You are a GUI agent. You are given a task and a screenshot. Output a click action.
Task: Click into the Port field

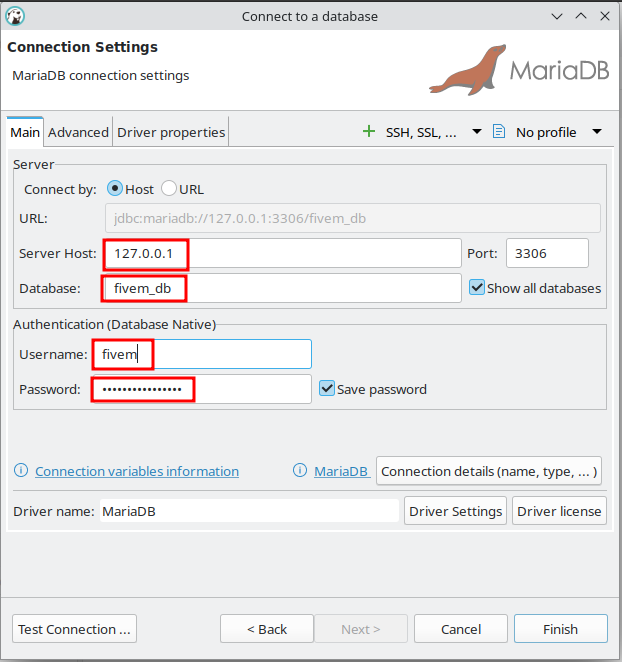[x=546, y=254]
